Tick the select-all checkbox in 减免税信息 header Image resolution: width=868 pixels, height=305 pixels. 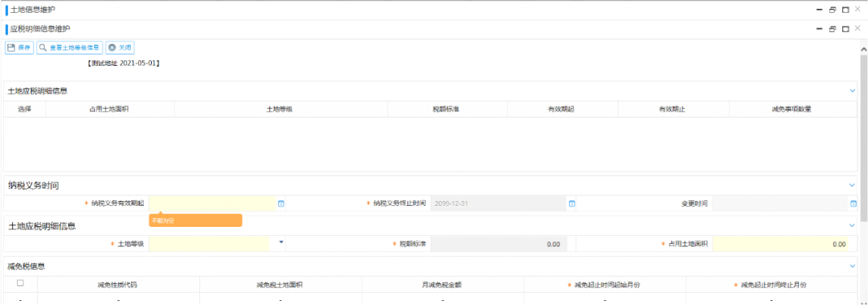[x=20, y=282]
